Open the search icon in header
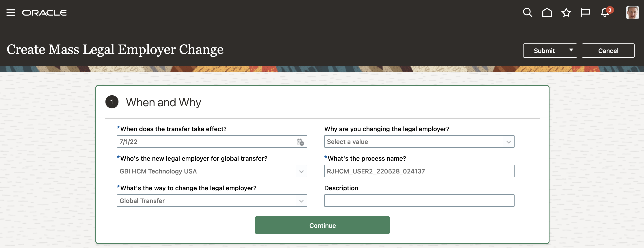Viewport: 644px width, 248px height. point(527,13)
